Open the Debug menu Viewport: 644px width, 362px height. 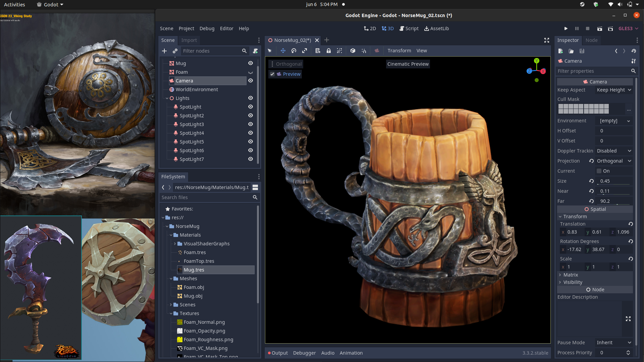click(x=207, y=28)
